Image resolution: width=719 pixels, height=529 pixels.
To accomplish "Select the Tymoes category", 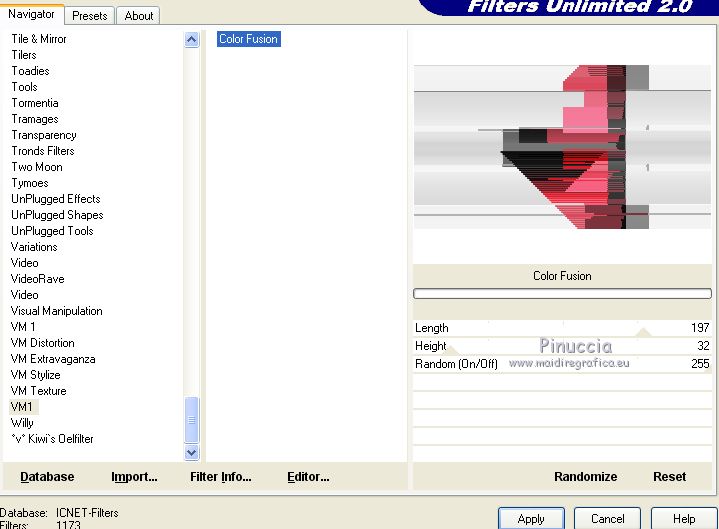I will point(30,183).
